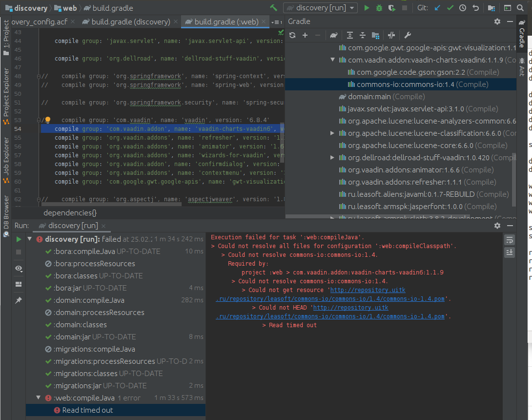532x420 pixels.
Task: Toggle show dependencies in Gradle toolbar
Action: 376,35
